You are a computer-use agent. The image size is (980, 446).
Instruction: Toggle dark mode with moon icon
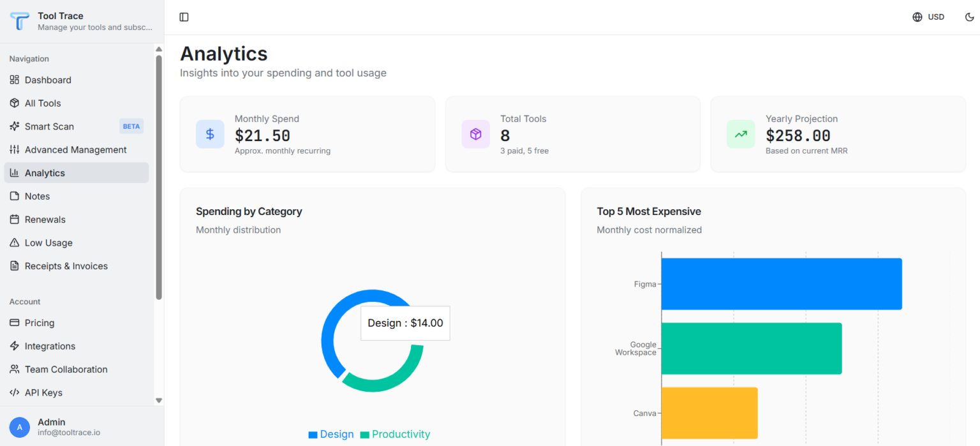(969, 17)
